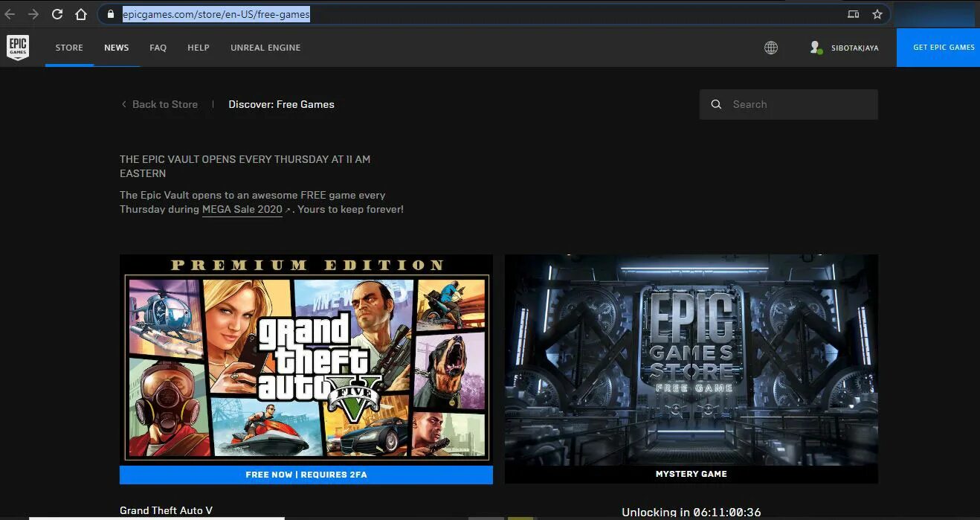Open the Grand Theft Auto V artwork

(306, 360)
